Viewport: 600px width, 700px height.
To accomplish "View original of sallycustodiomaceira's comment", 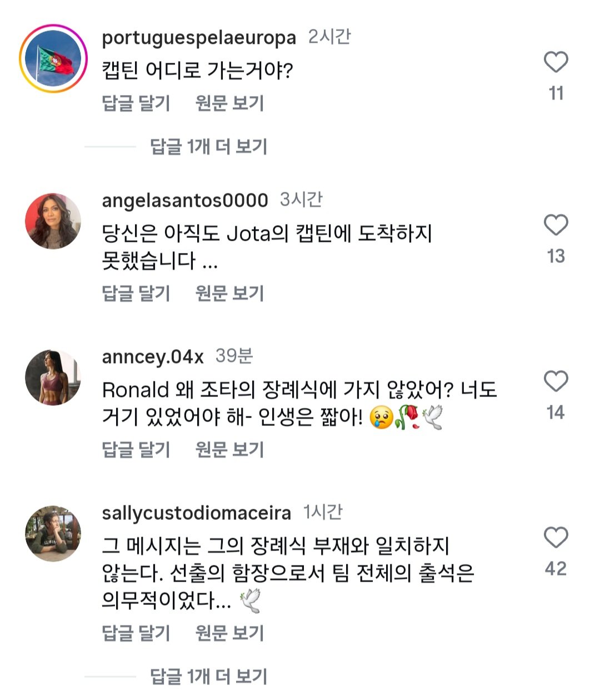I will (229, 633).
